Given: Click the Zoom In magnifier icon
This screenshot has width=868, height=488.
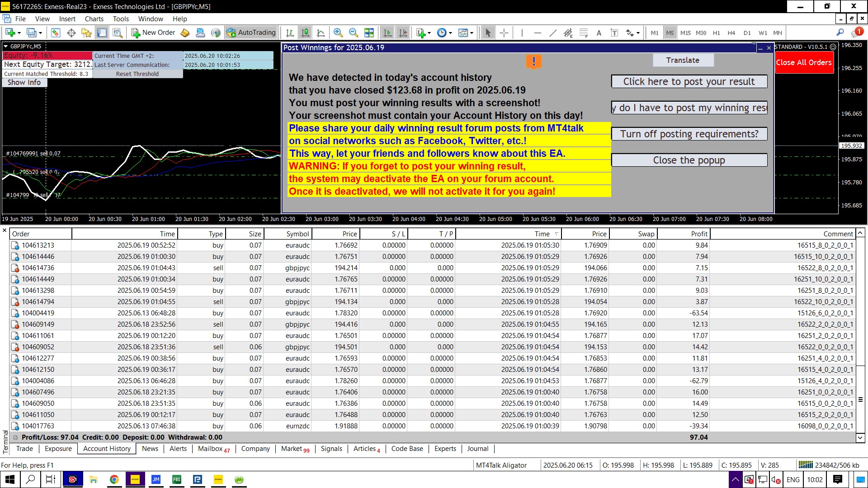Looking at the screenshot, I should coord(338,33).
